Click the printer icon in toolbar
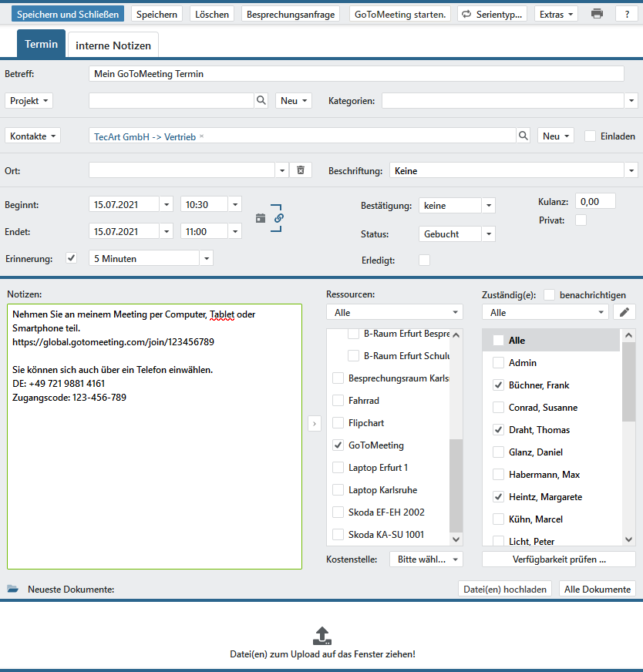Screen dimensions: 643x672 597,14
